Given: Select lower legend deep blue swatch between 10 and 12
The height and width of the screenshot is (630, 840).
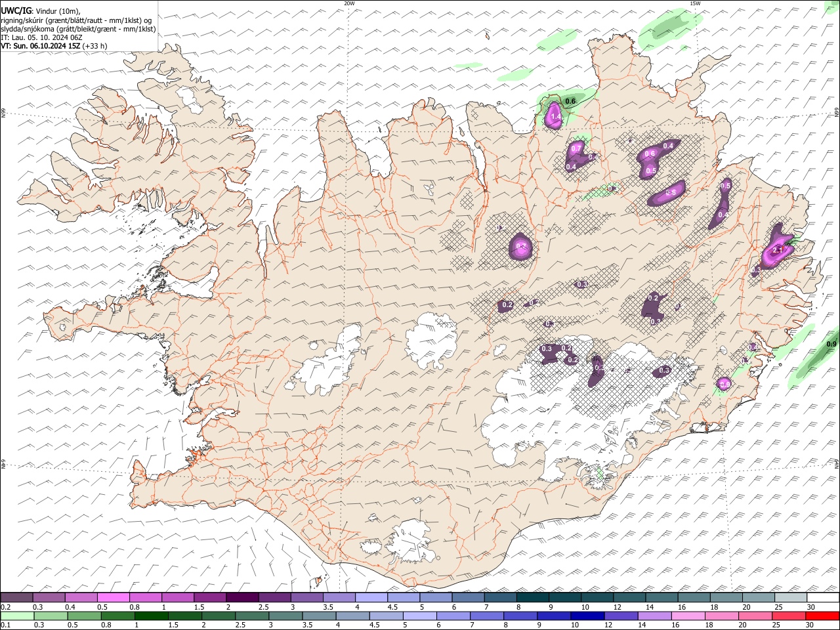Looking at the screenshot, I should 587,616.
